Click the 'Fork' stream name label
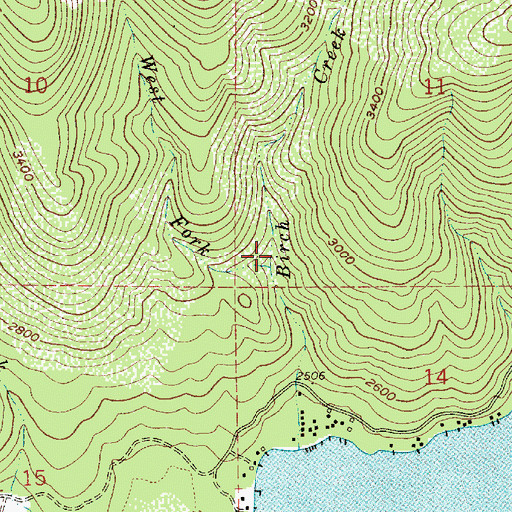 [191, 236]
